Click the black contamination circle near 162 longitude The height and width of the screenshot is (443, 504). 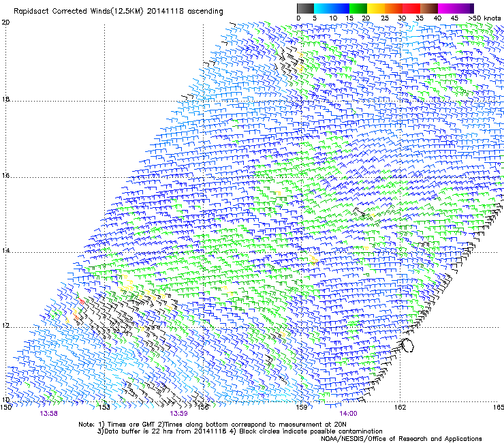(407, 345)
